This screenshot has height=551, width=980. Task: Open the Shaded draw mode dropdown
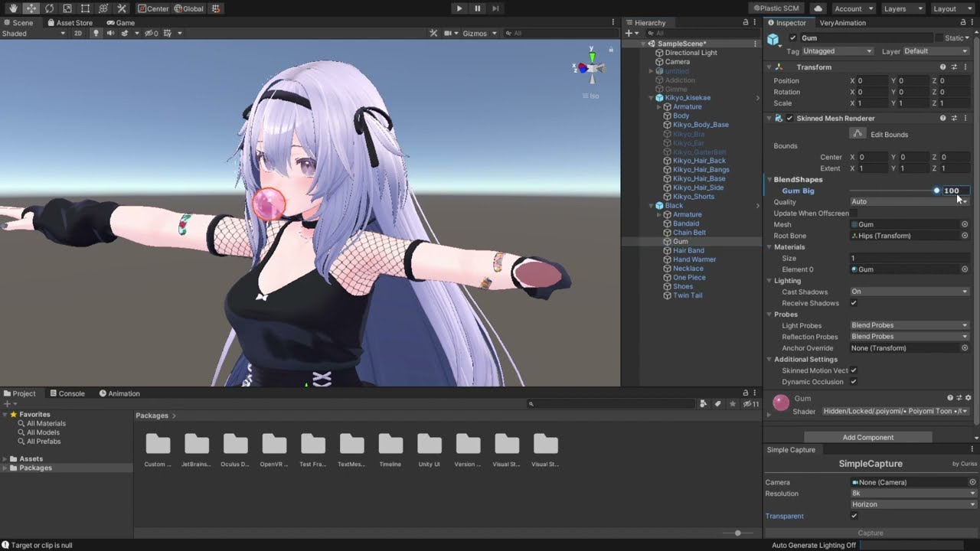pyautogui.click(x=34, y=34)
